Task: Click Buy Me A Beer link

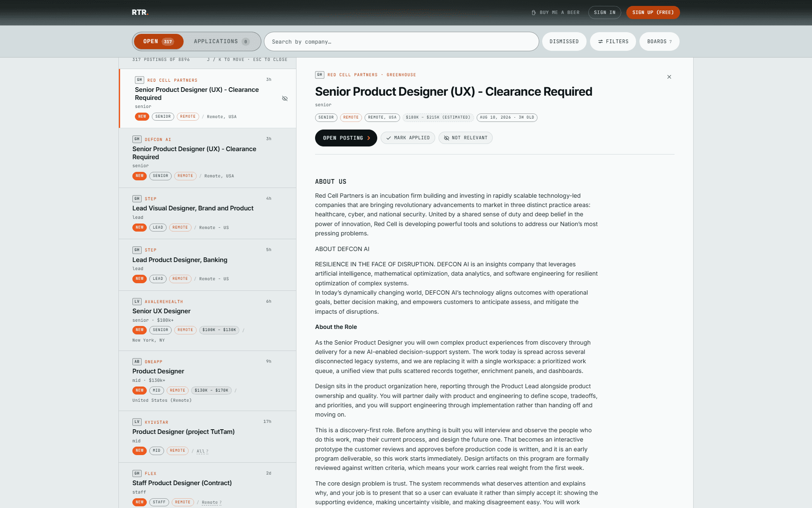Action: coord(556,13)
